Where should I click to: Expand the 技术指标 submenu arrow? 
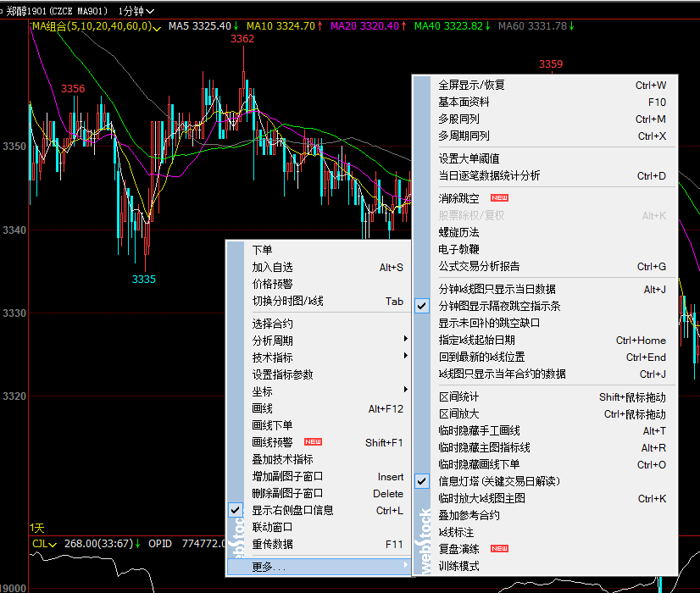(x=405, y=357)
